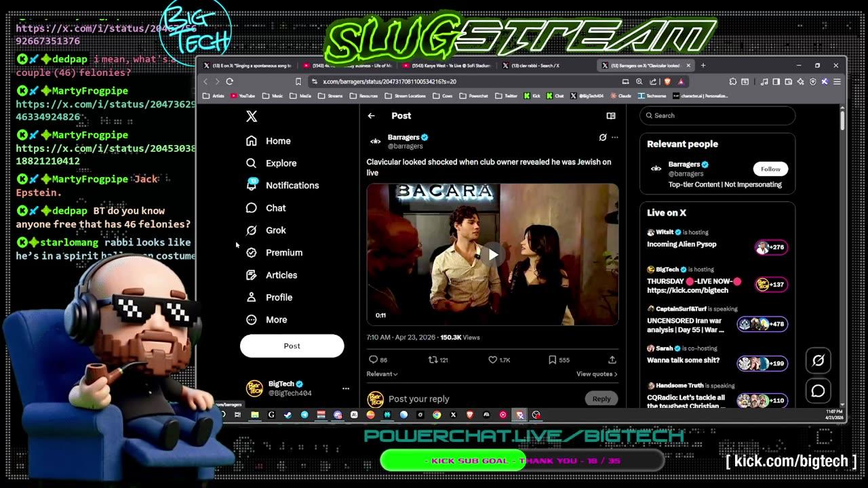Repost the Barragers post
This screenshot has width=868, height=488.
(433, 360)
